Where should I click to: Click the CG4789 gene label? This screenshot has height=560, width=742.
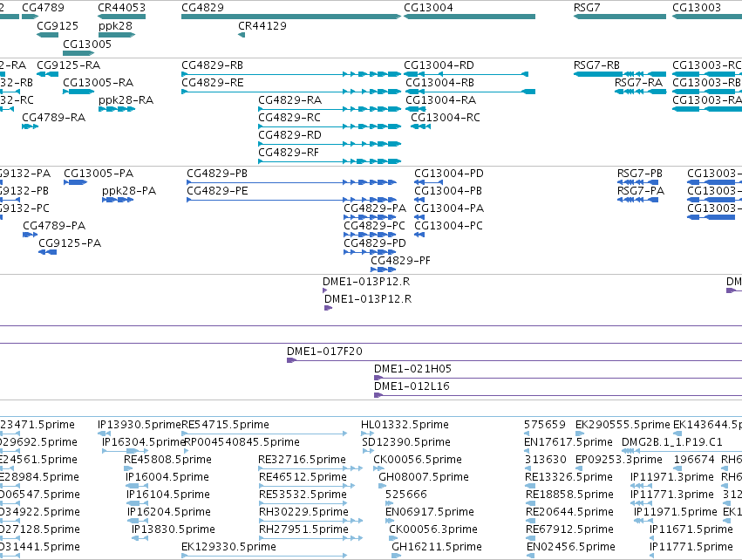coord(43,8)
